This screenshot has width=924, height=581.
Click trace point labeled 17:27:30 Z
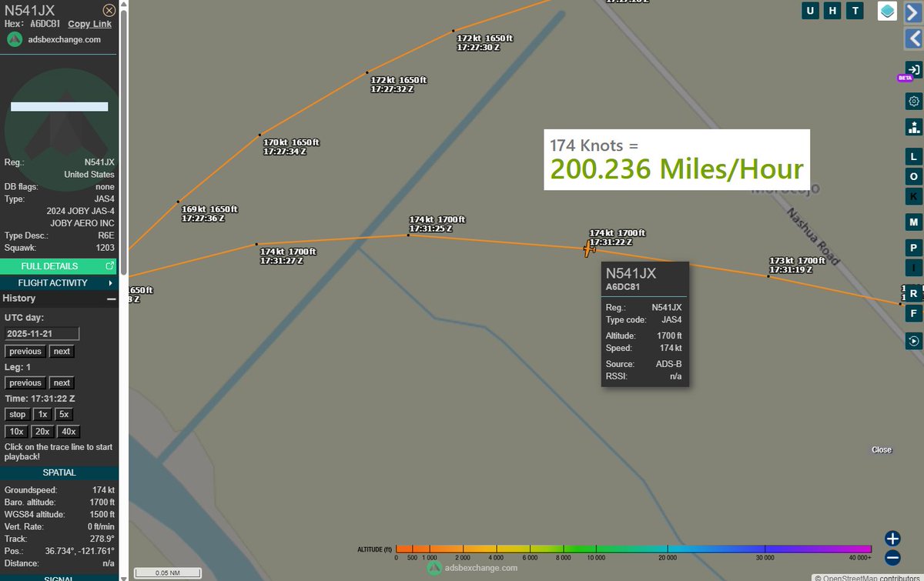pyautogui.click(x=454, y=31)
